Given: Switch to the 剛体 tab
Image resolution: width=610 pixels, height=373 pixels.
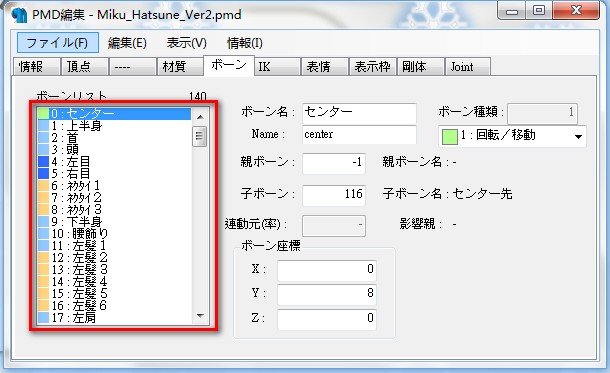Looking at the screenshot, I should (x=420, y=67).
